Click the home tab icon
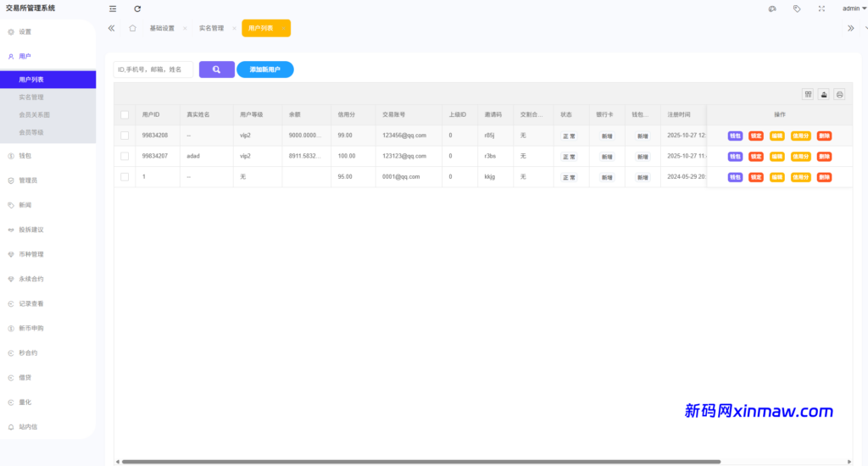The width and height of the screenshot is (868, 466). (x=132, y=28)
